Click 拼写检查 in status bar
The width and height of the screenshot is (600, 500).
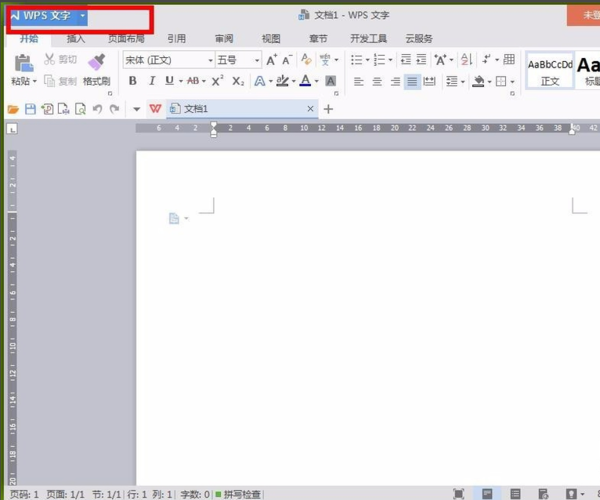[238, 494]
